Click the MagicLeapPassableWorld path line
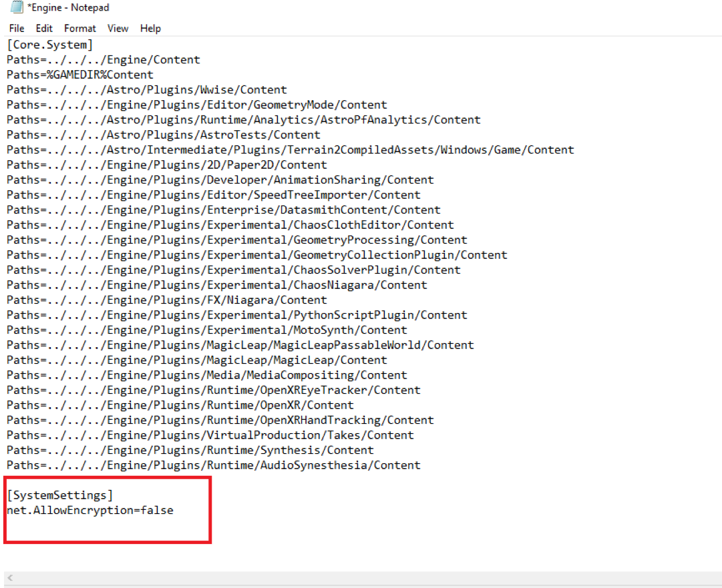Image resolution: width=722 pixels, height=588 pixels. [240, 345]
